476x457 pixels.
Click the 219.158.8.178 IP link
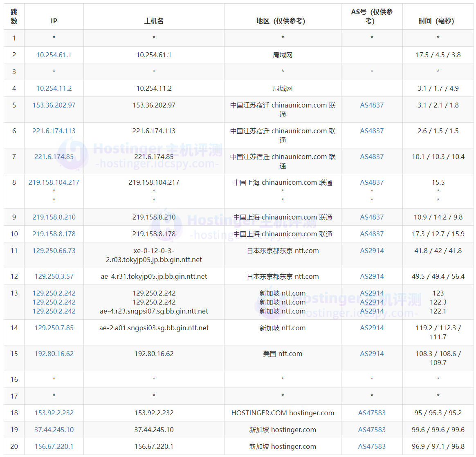[x=54, y=234]
